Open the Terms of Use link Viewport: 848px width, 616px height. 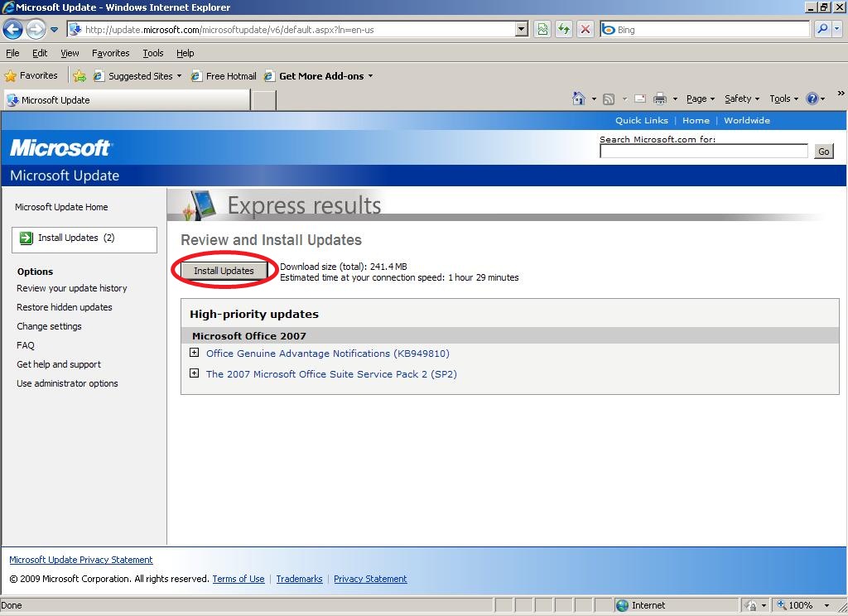pyautogui.click(x=238, y=579)
